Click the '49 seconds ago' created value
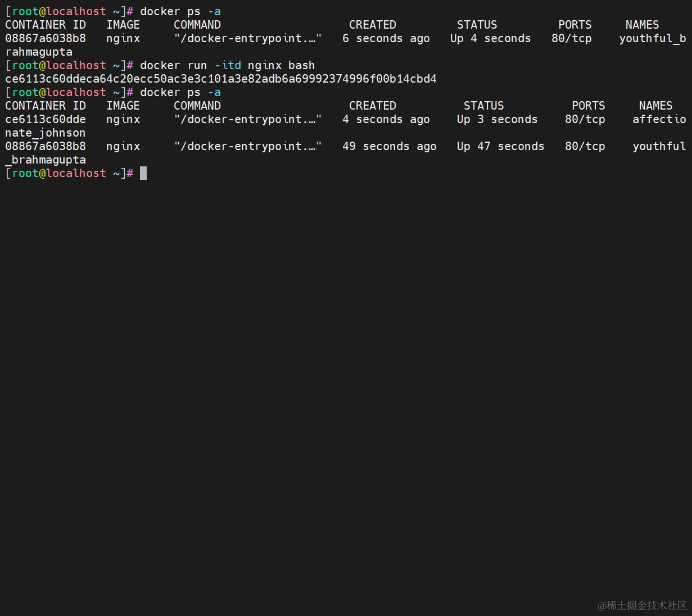 pos(389,146)
